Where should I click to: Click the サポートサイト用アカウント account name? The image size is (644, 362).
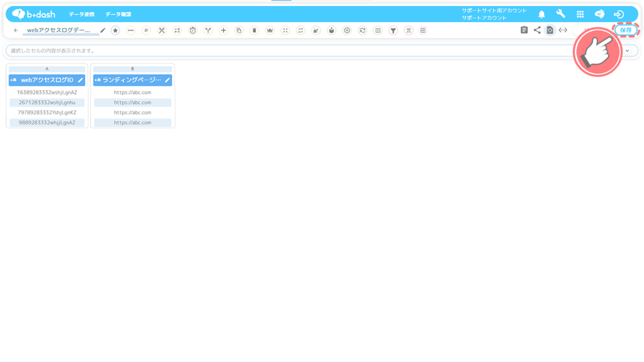pos(494,11)
